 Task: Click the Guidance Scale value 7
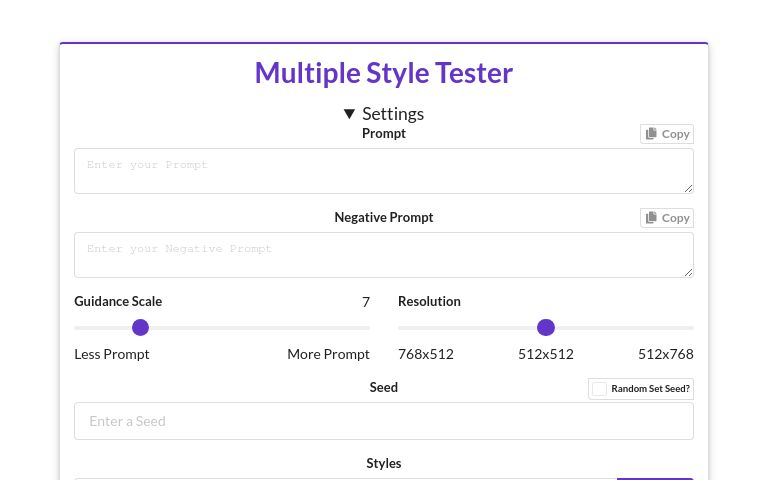click(366, 302)
